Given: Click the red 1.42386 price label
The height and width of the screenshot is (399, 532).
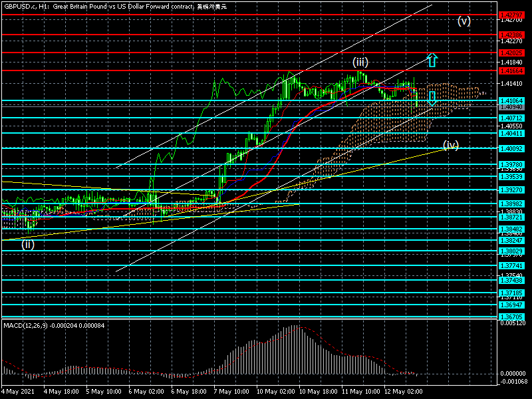Looking at the screenshot, I should pos(511,35).
